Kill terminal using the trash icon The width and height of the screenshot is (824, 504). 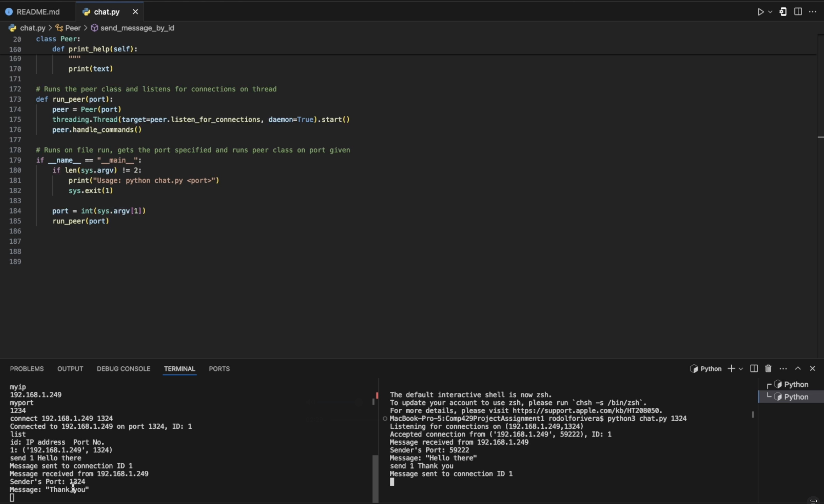[x=768, y=369]
